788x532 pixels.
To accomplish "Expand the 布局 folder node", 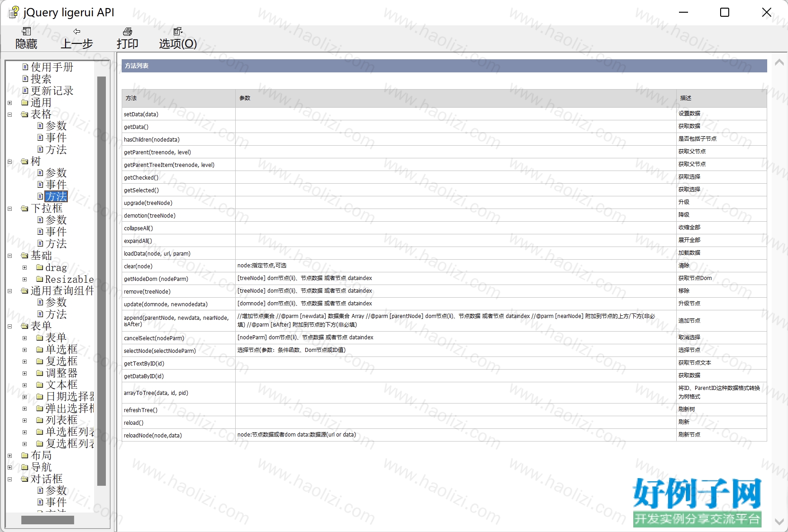I will (9, 456).
